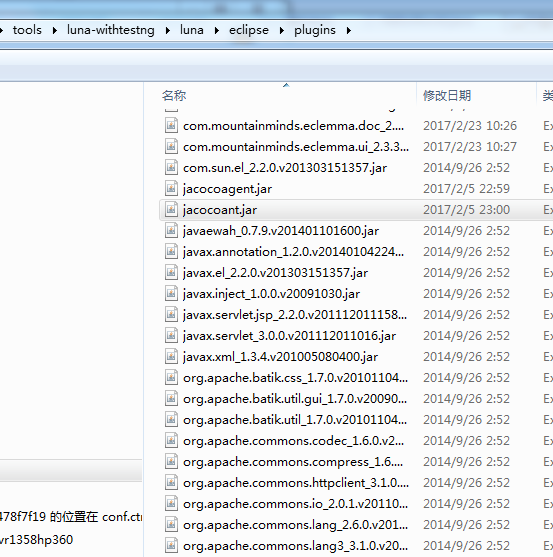Click the date 2017/2/5 22:59
553x557 pixels.
click(x=466, y=188)
